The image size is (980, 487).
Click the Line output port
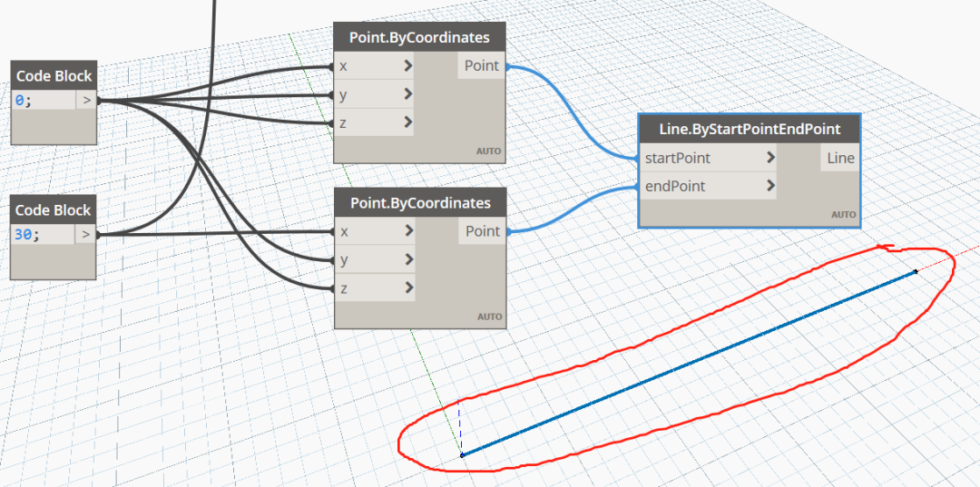pos(839,158)
